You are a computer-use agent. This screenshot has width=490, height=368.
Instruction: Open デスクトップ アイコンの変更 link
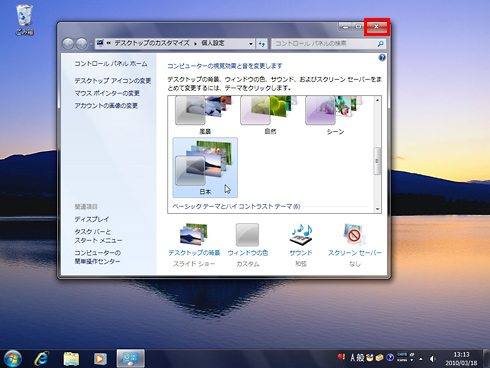pos(113,81)
